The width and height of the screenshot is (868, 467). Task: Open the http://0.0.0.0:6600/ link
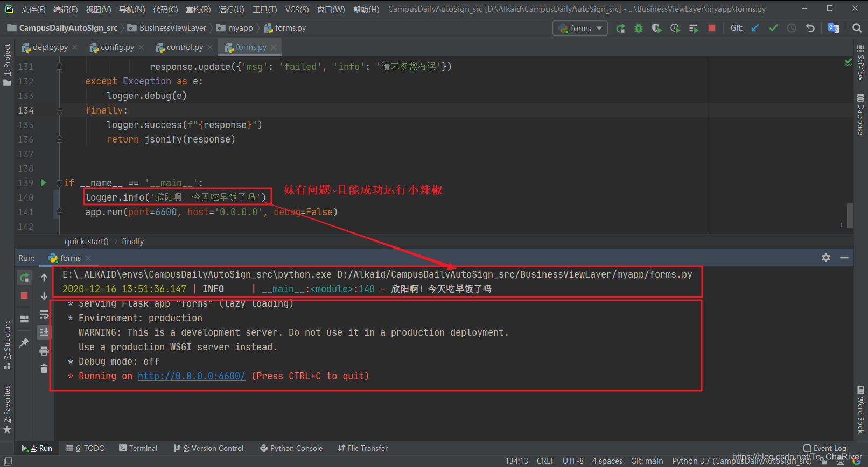[x=191, y=376]
